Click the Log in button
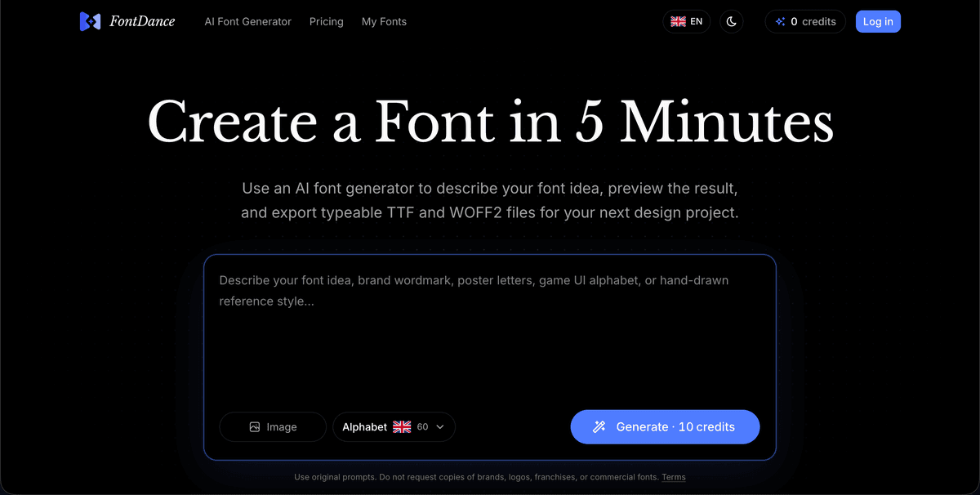 click(878, 22)
